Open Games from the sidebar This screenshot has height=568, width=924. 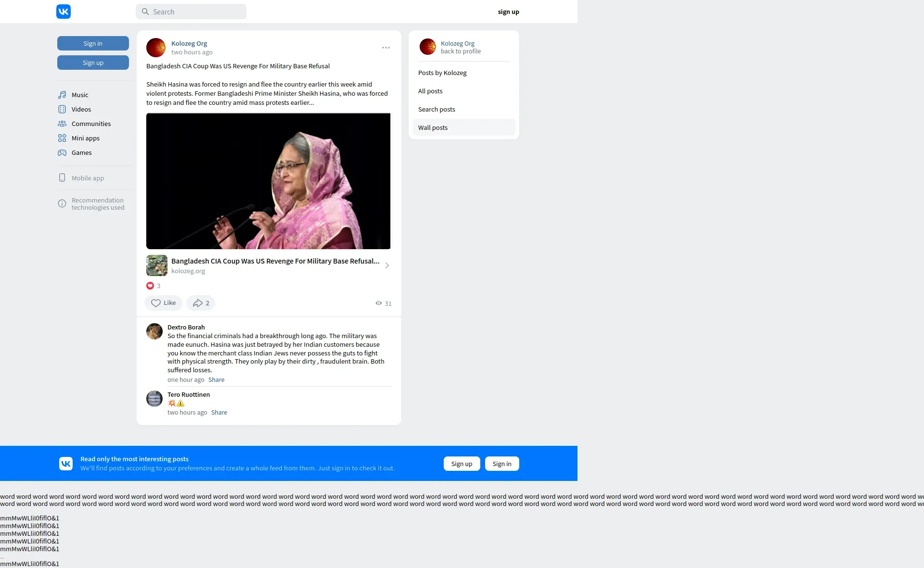81,152
